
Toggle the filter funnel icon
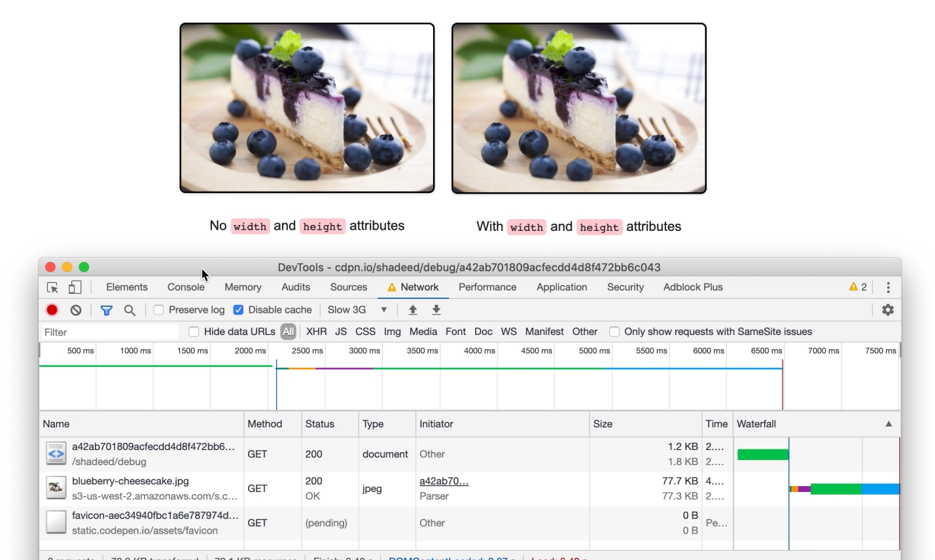[x=106, y=310]
